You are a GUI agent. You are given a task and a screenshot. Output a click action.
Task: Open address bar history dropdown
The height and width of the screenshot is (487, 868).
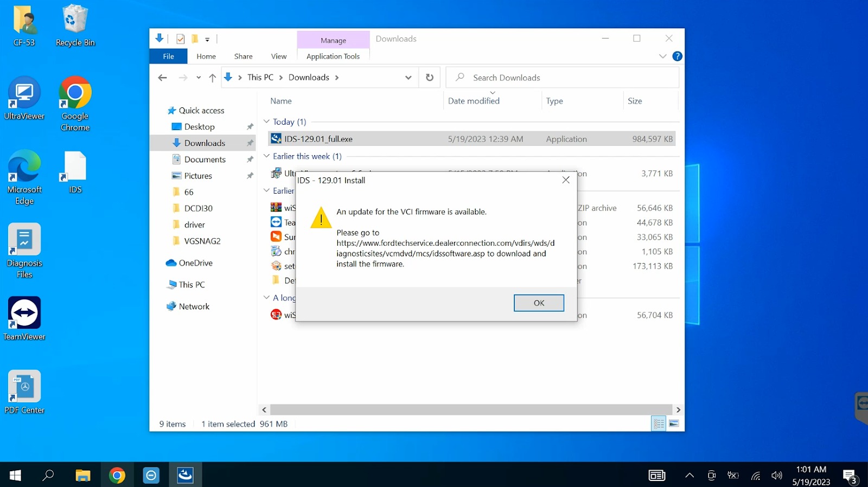point(408,78)
